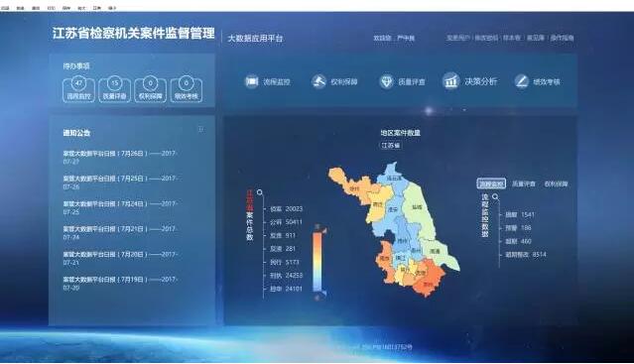
Task: Open the pending 质量评查 badge showing 15
Action: click(115, 89)
